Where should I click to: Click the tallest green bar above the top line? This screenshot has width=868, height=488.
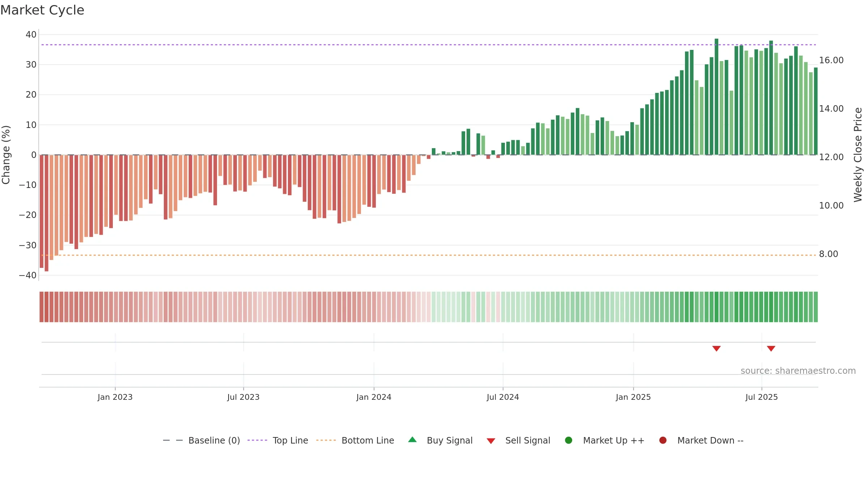(716, 97)
